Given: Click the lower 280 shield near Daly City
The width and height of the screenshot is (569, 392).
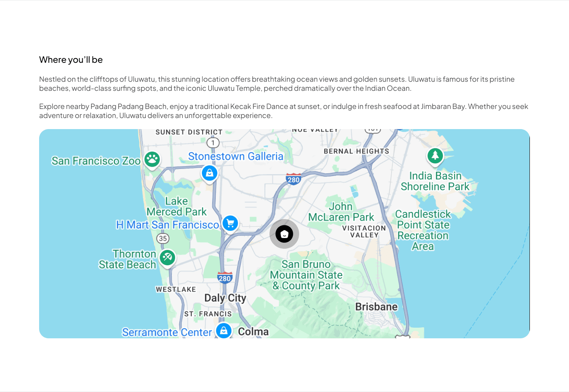Looking at the screenshot, I should pyautogui.click(x=224, y=278).
